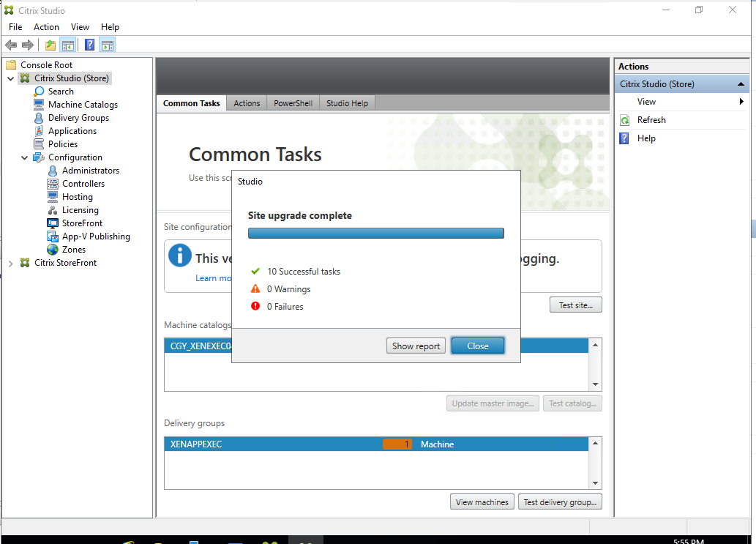Click the Controllers server icon
756x544 pixels.
click(53, 183)
